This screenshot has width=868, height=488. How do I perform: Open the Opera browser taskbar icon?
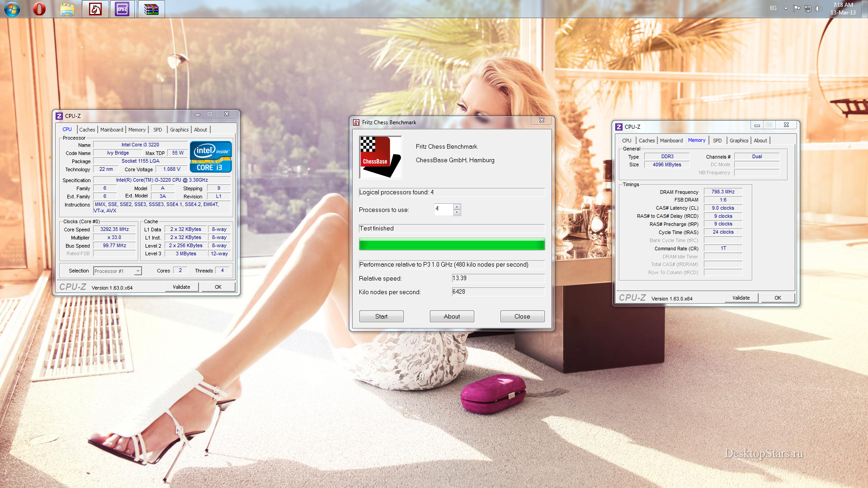39,9
